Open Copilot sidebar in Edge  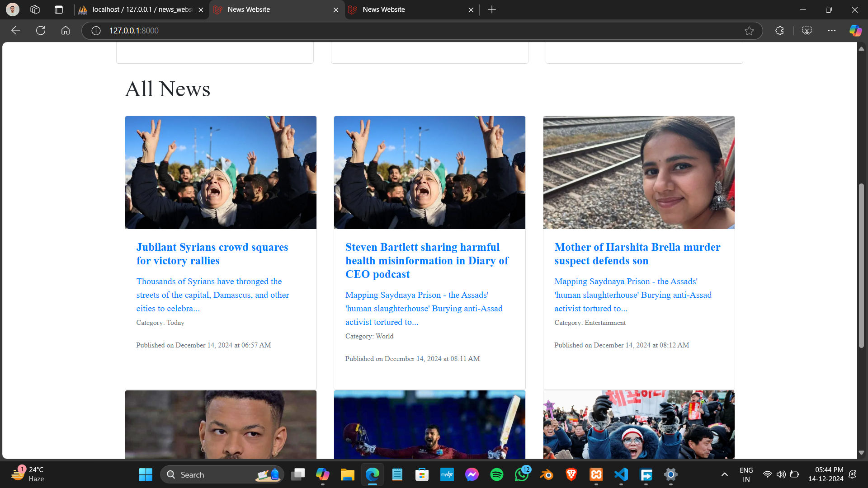click(x=855, y=31)
